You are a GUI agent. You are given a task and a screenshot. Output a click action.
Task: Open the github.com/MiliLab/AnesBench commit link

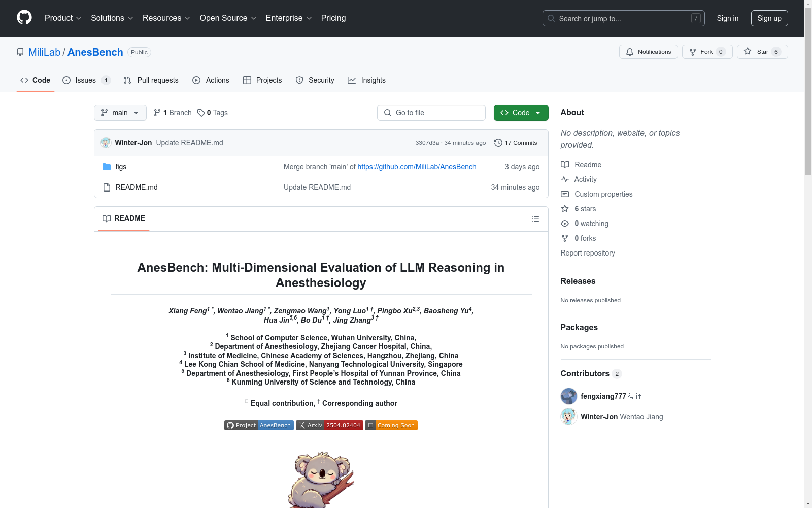coord(417,167)
